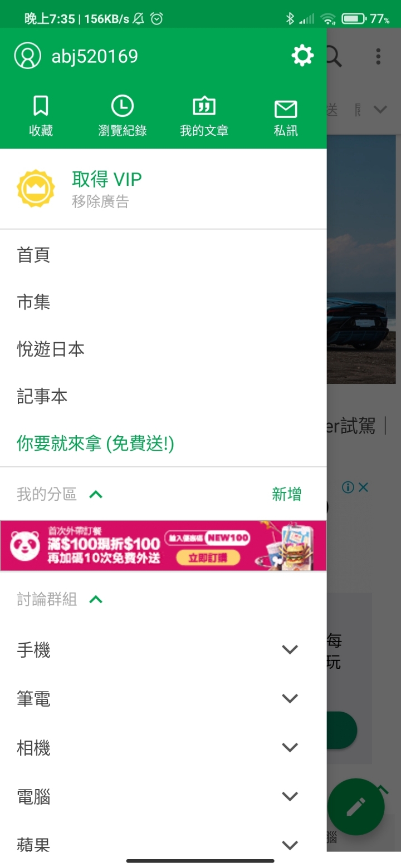
Task: Open 悅遊日本 menu item
Action: (x=163, y=349)
